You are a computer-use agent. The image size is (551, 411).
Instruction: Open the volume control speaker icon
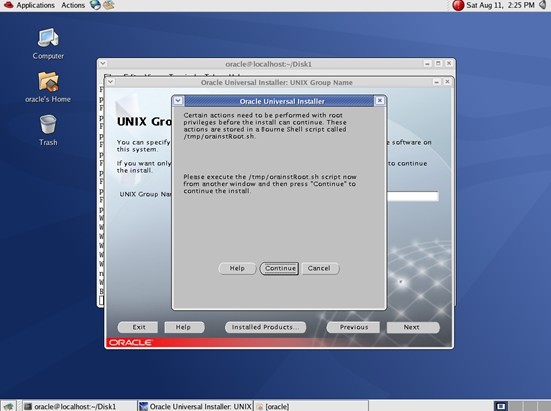(x=543, y=5)
